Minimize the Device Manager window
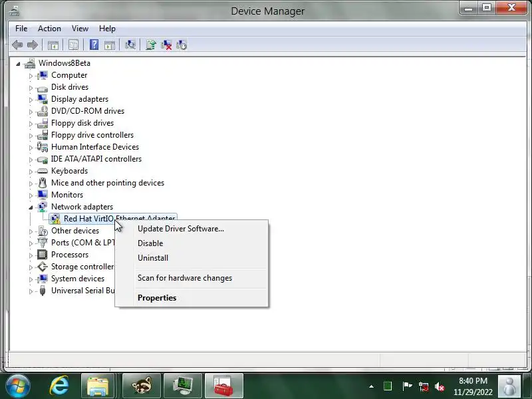Viewport: 532px width, 399px height. click(x=469, y=7)
